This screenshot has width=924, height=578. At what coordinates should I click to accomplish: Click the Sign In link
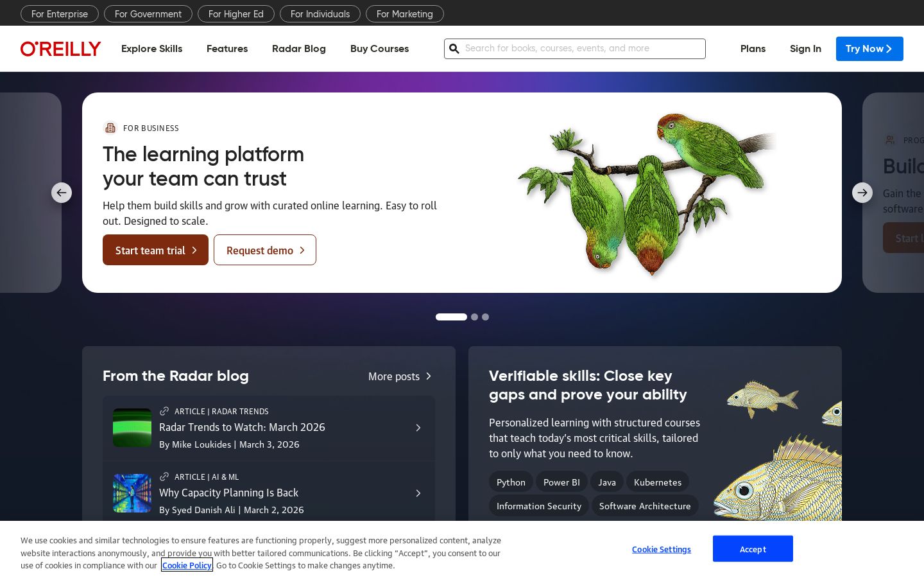click(x=805, y=49)
